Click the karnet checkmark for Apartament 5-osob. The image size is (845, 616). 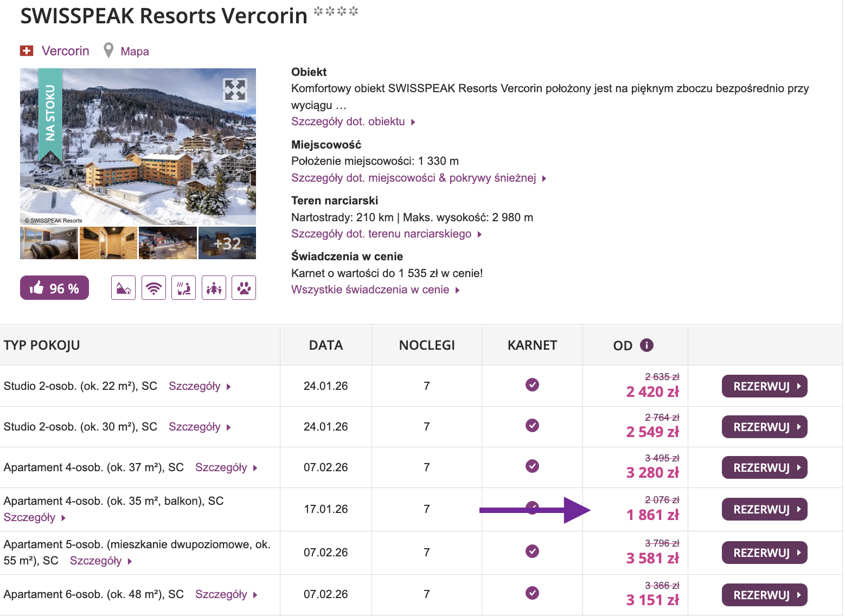click(532, 552)
